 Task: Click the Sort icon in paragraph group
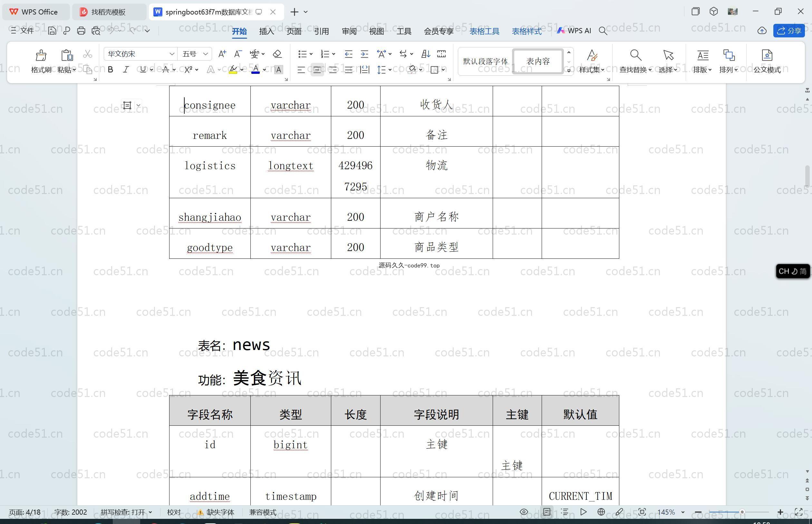click(426, 54)
